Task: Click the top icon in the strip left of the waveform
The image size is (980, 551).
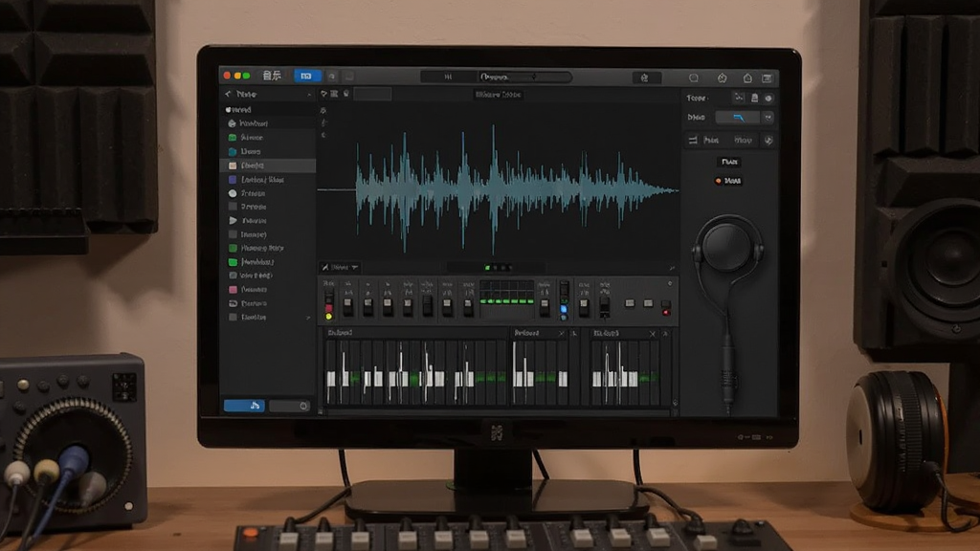Action: click(323, 111)
